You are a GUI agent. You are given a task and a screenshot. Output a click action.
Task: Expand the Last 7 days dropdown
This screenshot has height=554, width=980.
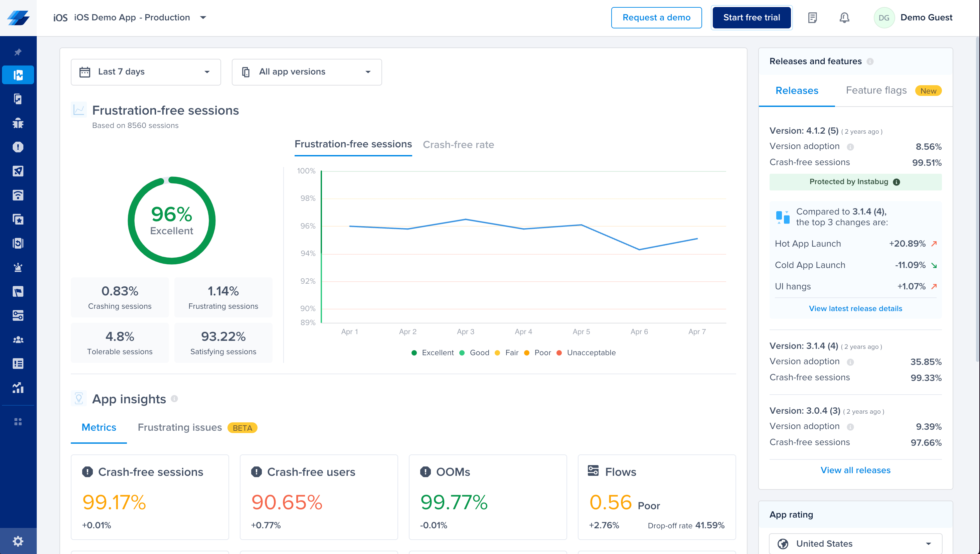click(146, 72)
